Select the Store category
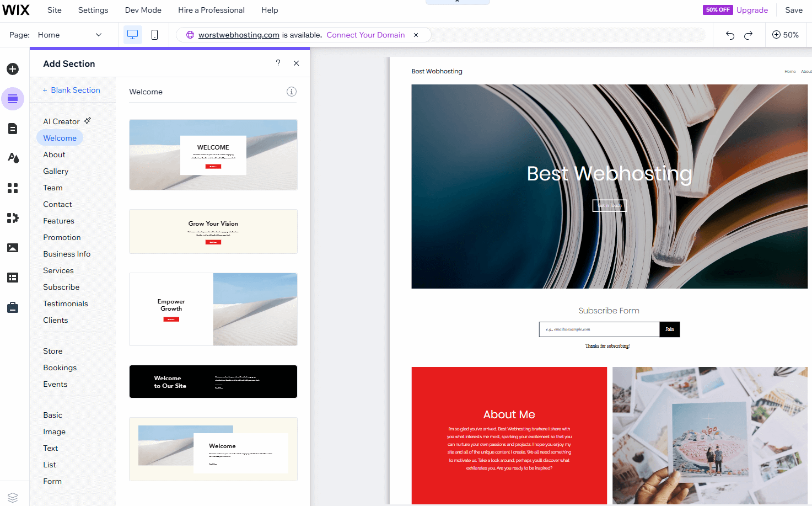 (53, 351)
